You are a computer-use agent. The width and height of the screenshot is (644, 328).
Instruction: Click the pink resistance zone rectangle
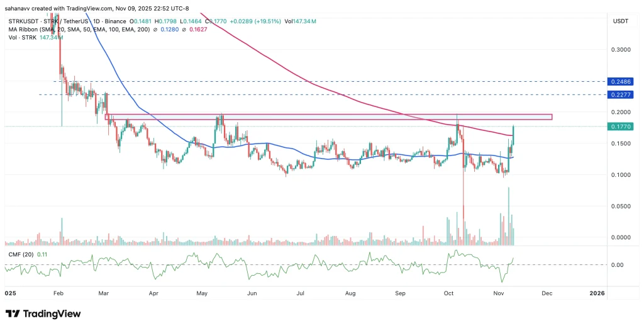coord(328,117)
